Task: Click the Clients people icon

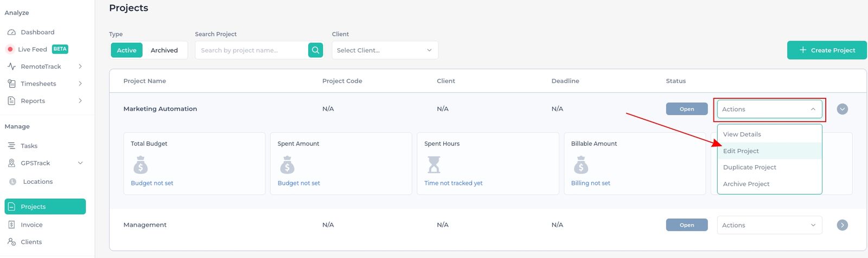Action: (x=11, y=242)
